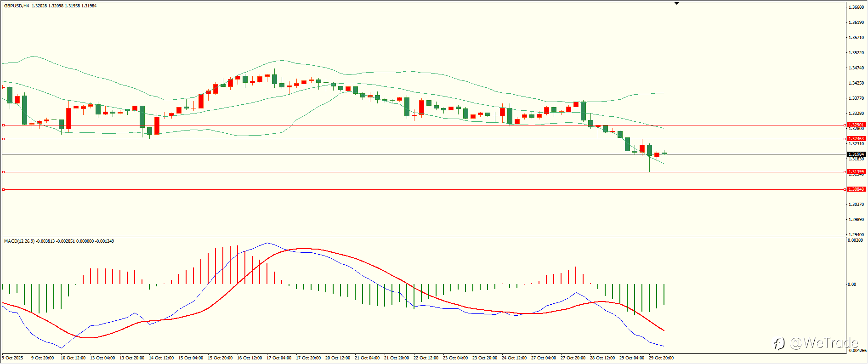Image resolution: width=868 pixels, height=364 pixels.
Task: Select the red 1.30848 price level tag
Action: pos(856,189)
